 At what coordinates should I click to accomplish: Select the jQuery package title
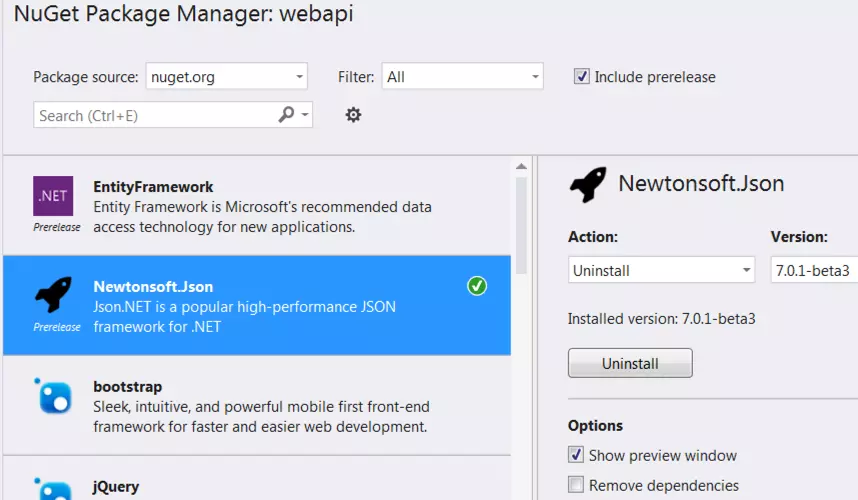click(x=116, y=487)
